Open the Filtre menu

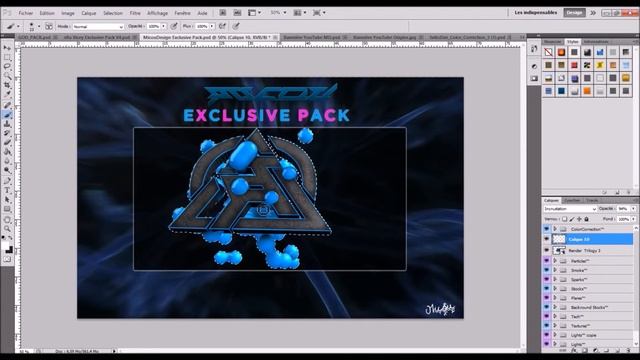[135, 13]
